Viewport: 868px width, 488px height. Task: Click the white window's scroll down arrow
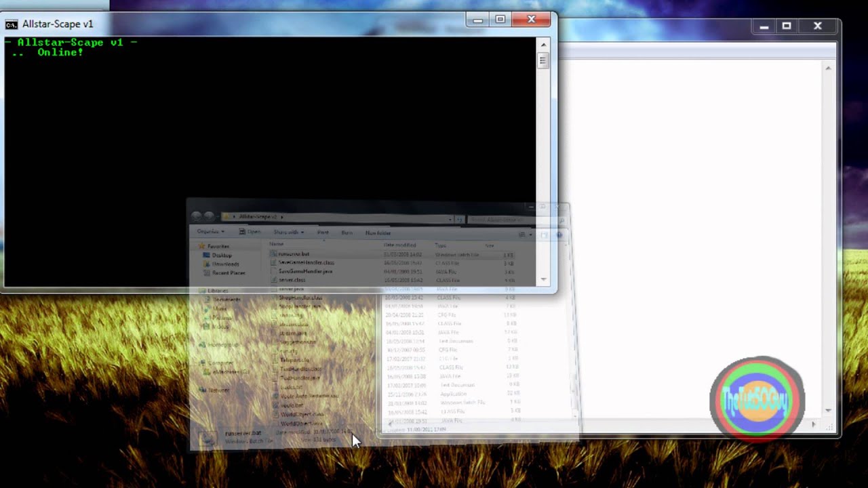tap(828, 411)
